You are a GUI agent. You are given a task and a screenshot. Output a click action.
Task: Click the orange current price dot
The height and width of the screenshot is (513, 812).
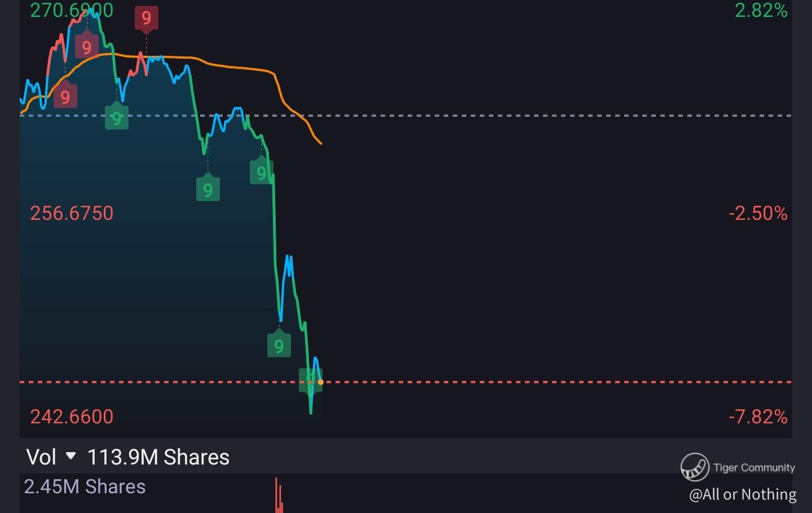click(x=321, y=382)
